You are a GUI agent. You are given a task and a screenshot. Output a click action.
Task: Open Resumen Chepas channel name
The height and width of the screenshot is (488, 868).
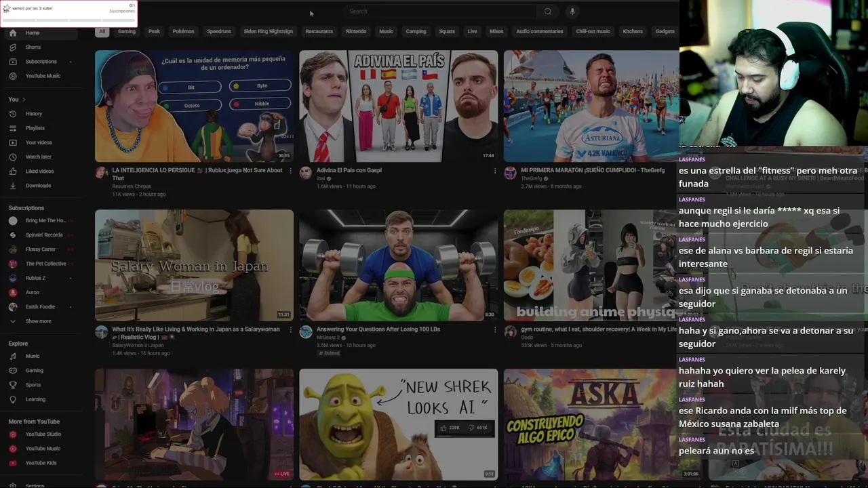(x=132, y=186)
